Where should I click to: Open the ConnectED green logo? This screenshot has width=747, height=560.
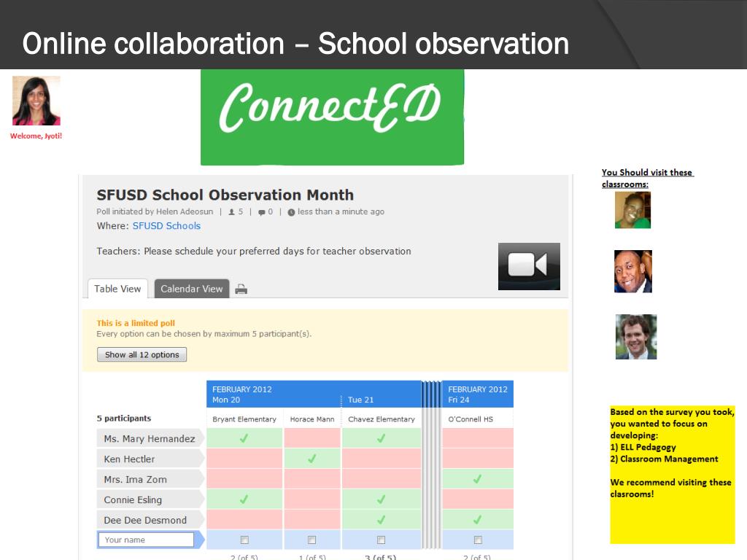click(332, 117)
